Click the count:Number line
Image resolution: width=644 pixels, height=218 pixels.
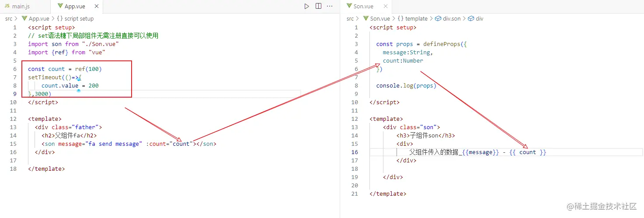tap(403, 60)
